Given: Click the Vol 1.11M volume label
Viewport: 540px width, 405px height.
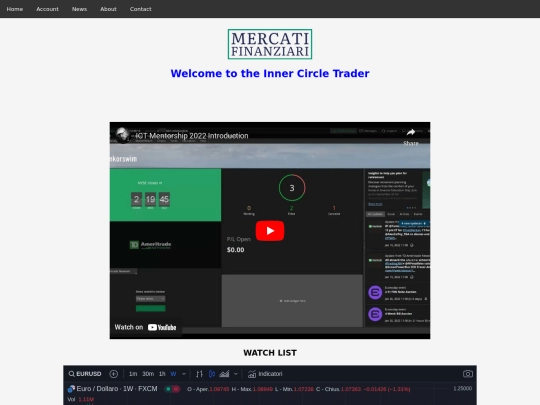Looking at the screenshot, I should click(81, 399).
